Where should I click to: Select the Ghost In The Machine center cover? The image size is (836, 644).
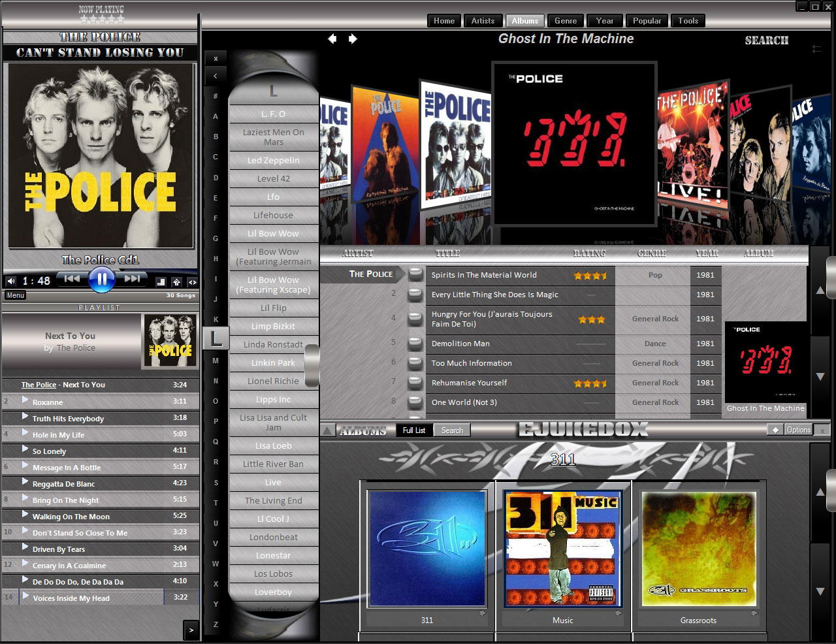(574, 144)
